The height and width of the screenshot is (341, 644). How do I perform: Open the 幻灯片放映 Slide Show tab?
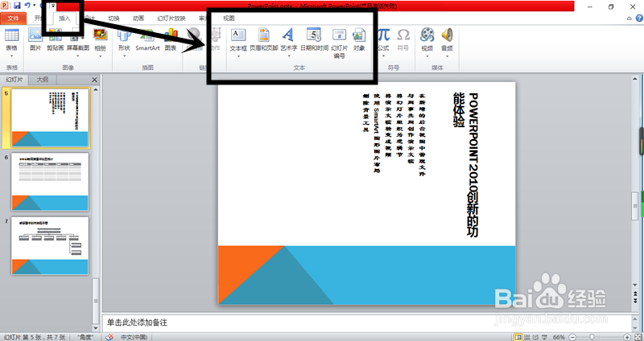(171, 18)
